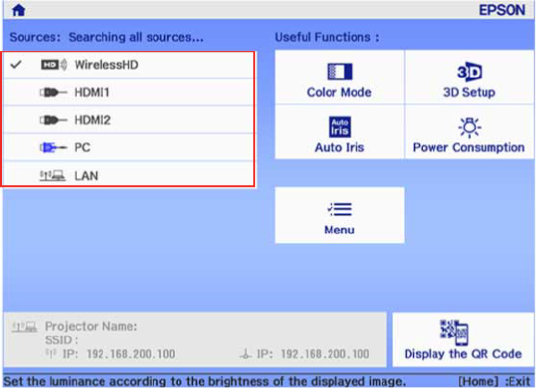Viewport: 536px width, 388px height.
Task: Click the luminance help text in status bar
Action: pyautogui.click(x=204, y=381)
